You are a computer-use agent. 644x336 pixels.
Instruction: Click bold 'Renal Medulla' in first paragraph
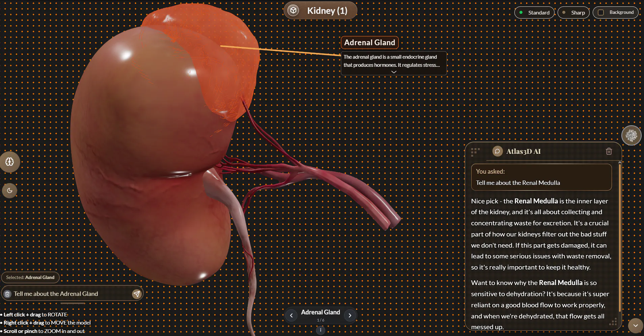pyautogui.click(x=536, y=201)
